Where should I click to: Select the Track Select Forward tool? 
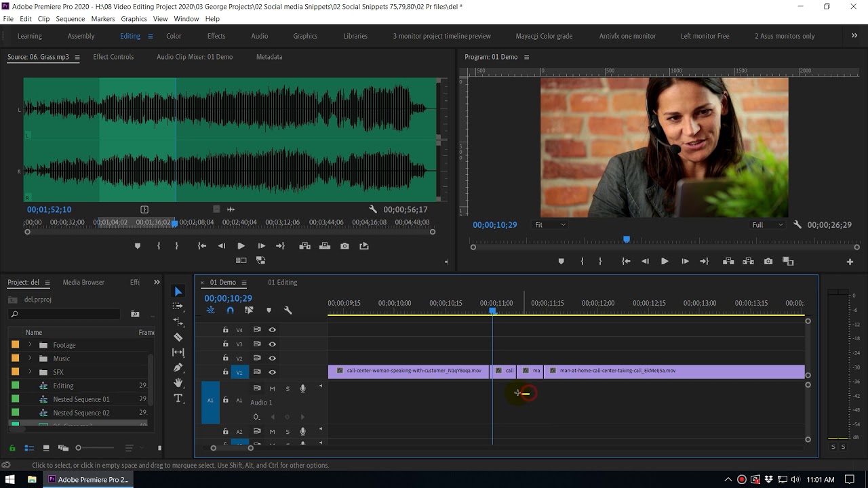click(x=178, y=306)
